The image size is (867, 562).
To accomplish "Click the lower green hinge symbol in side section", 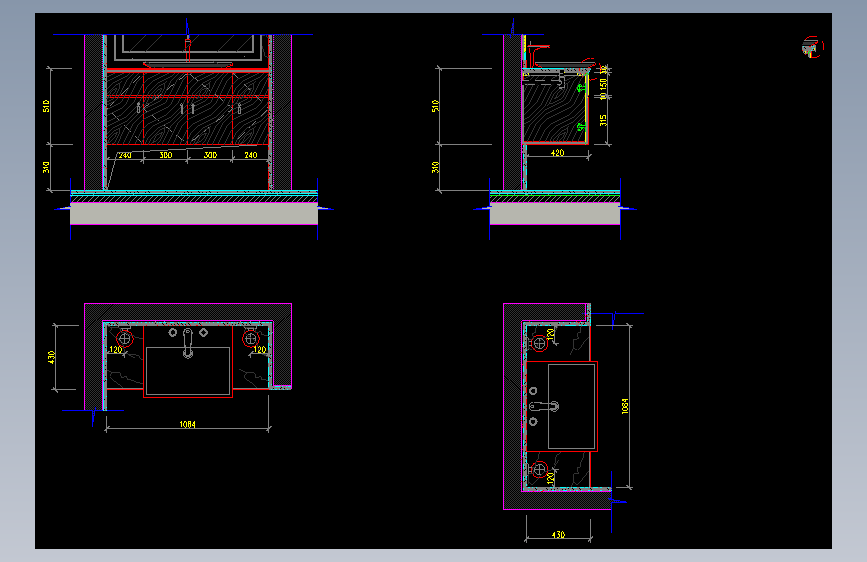I will (x=581, y=127).
